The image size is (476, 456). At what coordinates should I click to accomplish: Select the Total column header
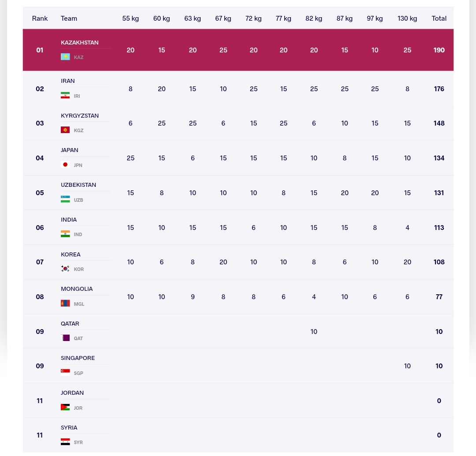[x=439, y=19]
